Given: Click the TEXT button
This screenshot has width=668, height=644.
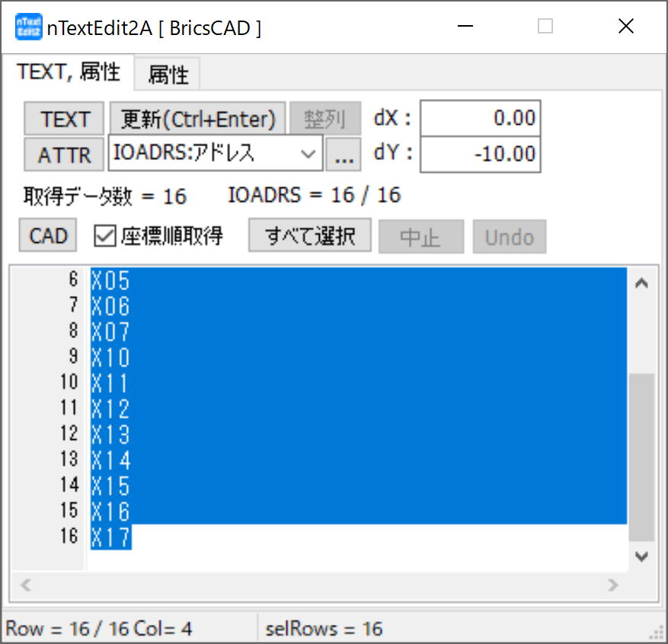Looking at the screenshot, I should [x=64, y=118].
